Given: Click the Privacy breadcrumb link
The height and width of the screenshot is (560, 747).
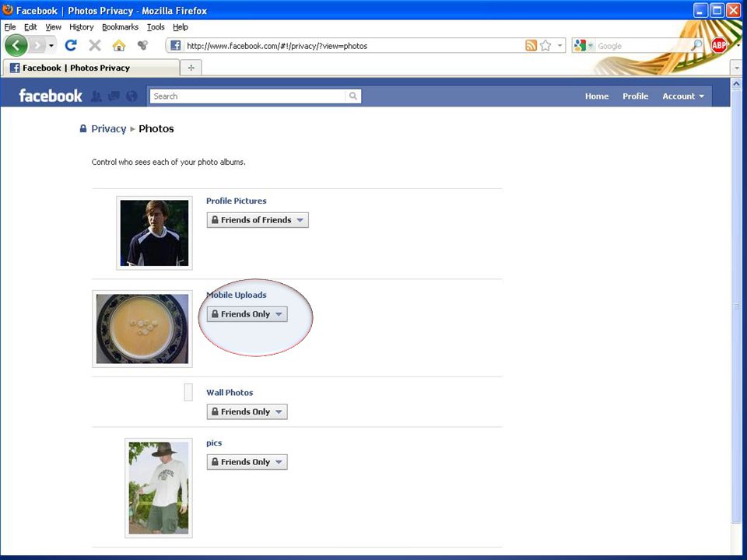Looking at the screenshot, I should pyautogui.click(x=109, y=128).
